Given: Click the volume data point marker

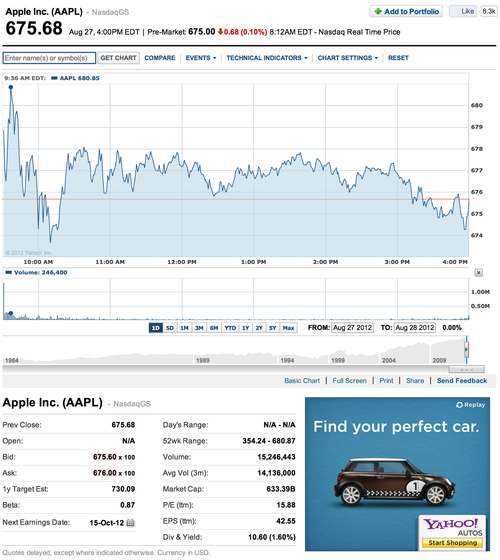Looking at the screenshot, I should (x=11, y=313).
